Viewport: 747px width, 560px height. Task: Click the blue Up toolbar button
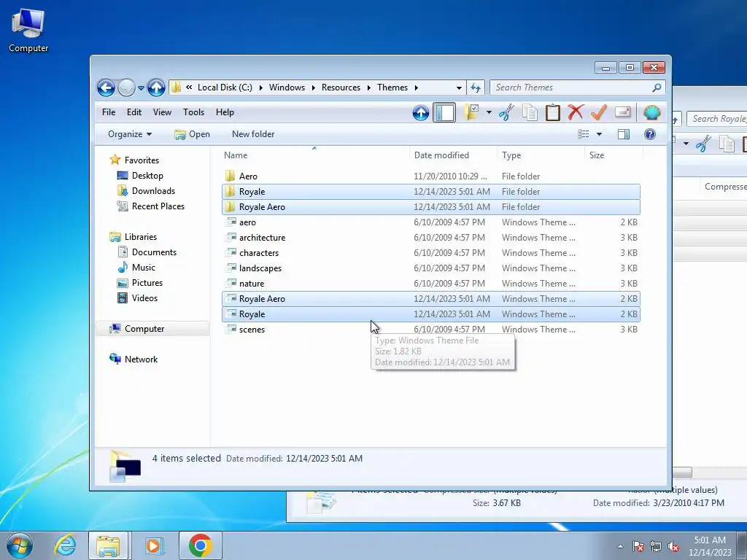pyautogui.click(x=421, y=113)
